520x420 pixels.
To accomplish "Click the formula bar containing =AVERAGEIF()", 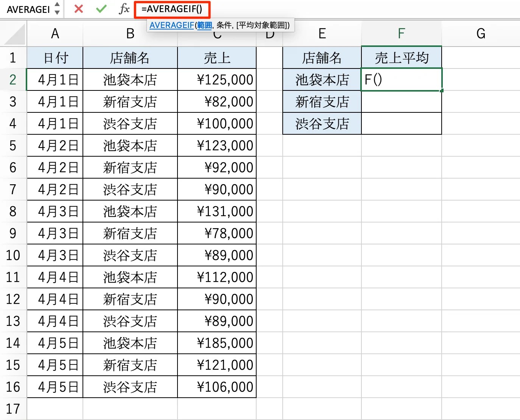I will 172,9.
